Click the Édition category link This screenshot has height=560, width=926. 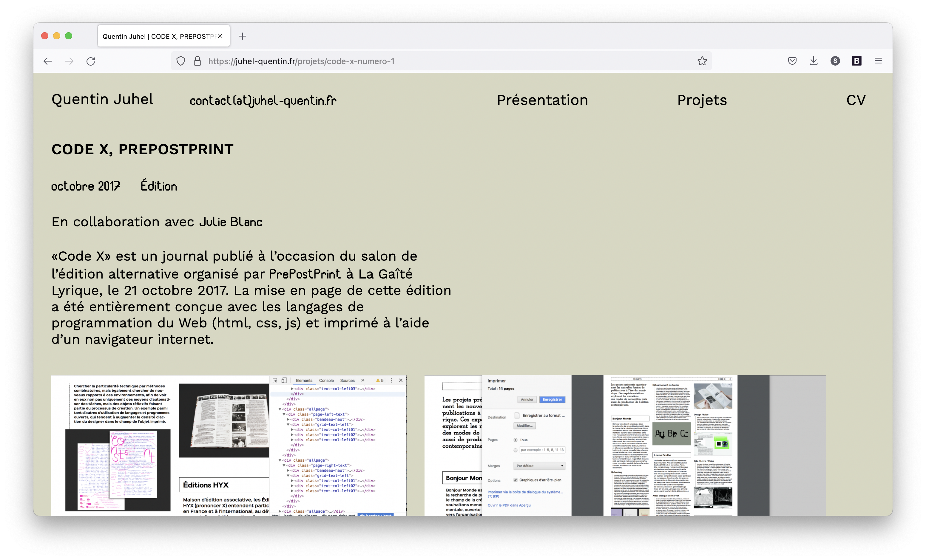159,185
